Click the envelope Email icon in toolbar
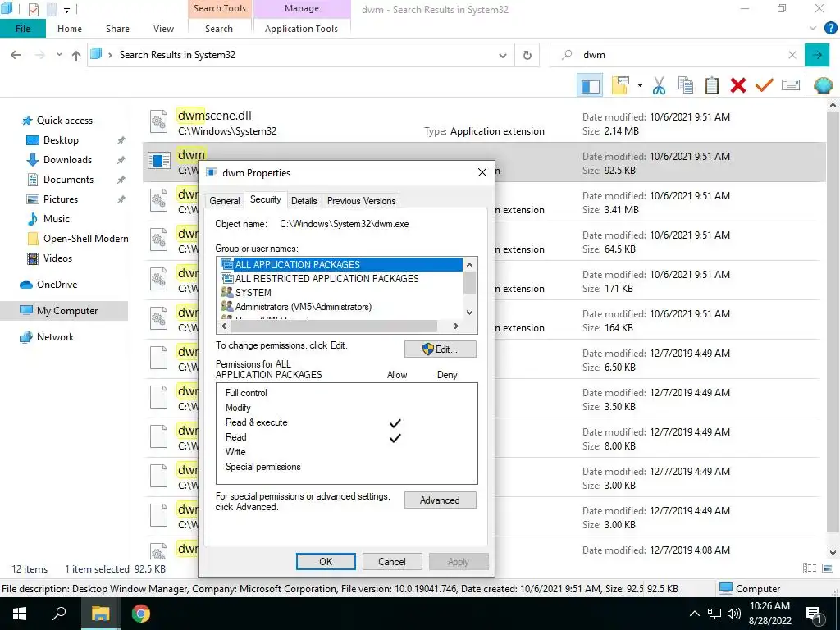 click(791, 85)
